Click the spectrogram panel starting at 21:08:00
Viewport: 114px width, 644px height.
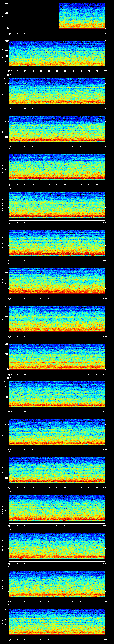coord(57,167)
